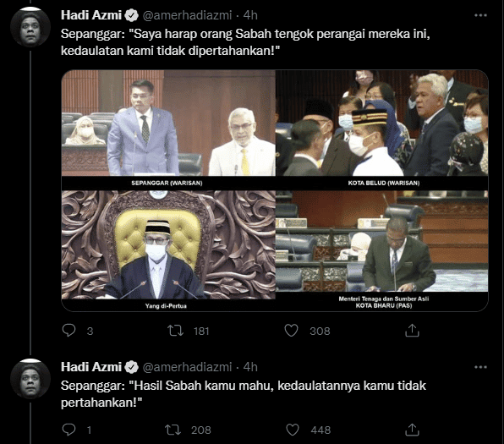Open Hadi Azmi name link in first tweet

[91, 15]
